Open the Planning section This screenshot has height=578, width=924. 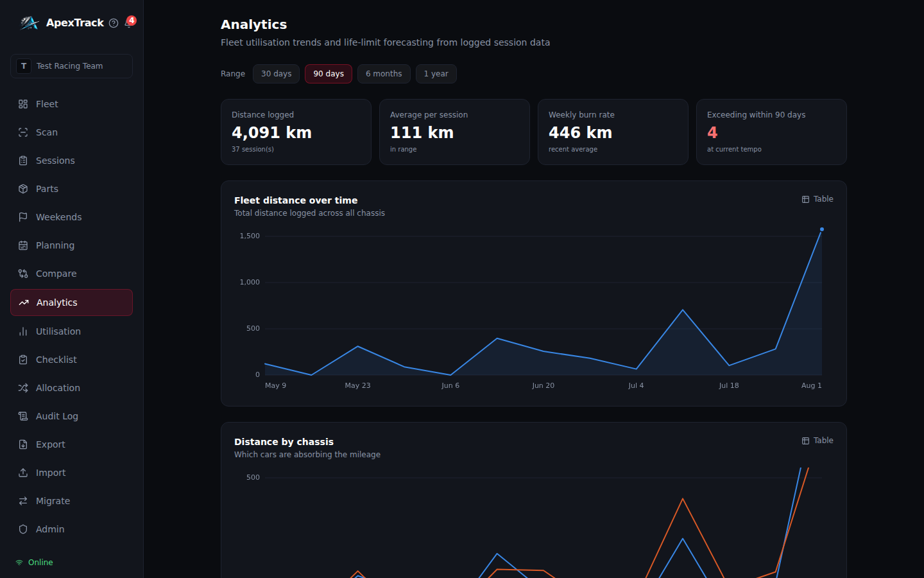tap(71, 245)
